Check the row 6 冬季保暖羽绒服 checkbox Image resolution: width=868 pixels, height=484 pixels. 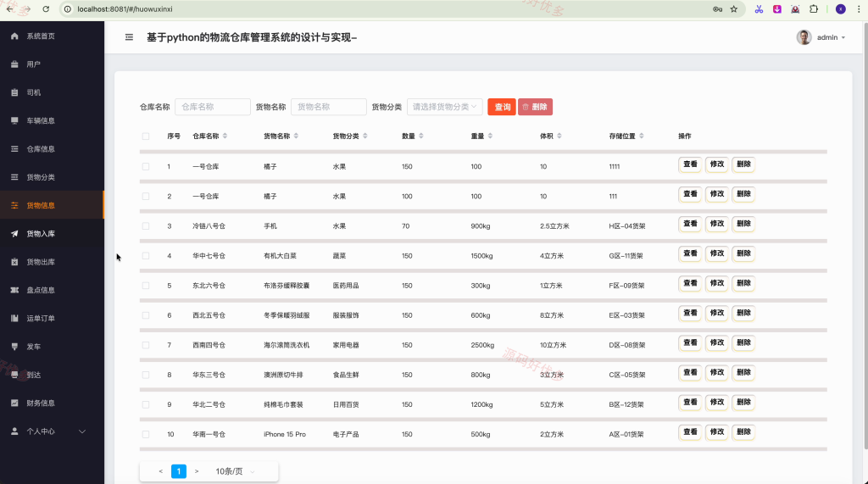(146, 315)
